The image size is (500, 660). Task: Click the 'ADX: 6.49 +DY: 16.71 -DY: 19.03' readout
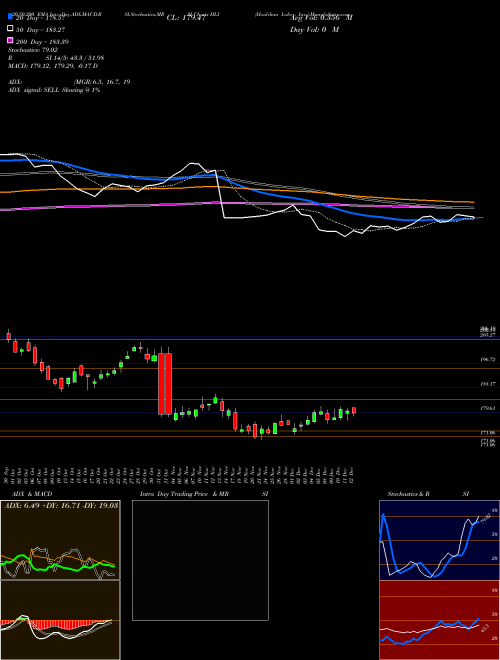[x=61, y=505]
